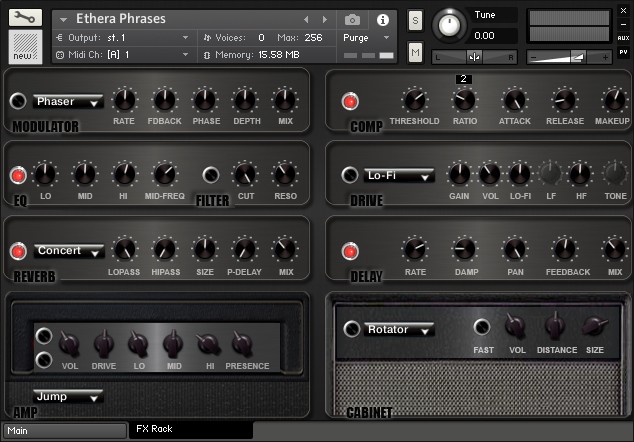Image resolution: width=634 pixels, height=442 pixels.
Task: Toggle the lower Amp switch
Action: click(x=44, y=360)
